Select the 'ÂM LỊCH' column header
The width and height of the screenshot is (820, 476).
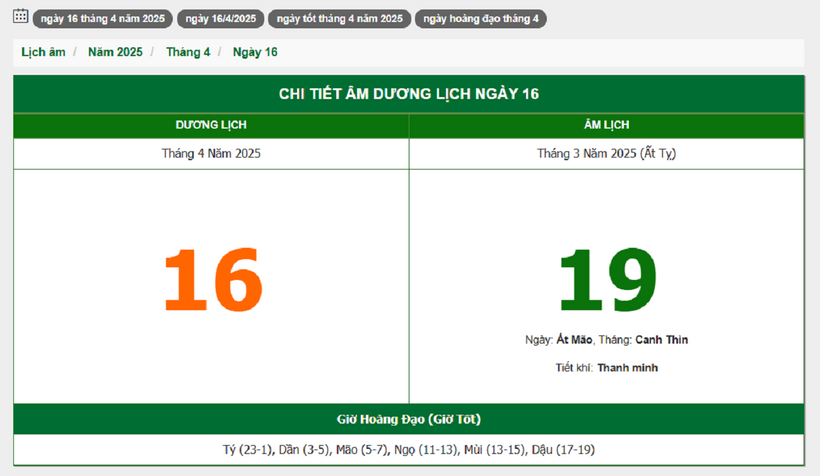[x=606, y=125]
